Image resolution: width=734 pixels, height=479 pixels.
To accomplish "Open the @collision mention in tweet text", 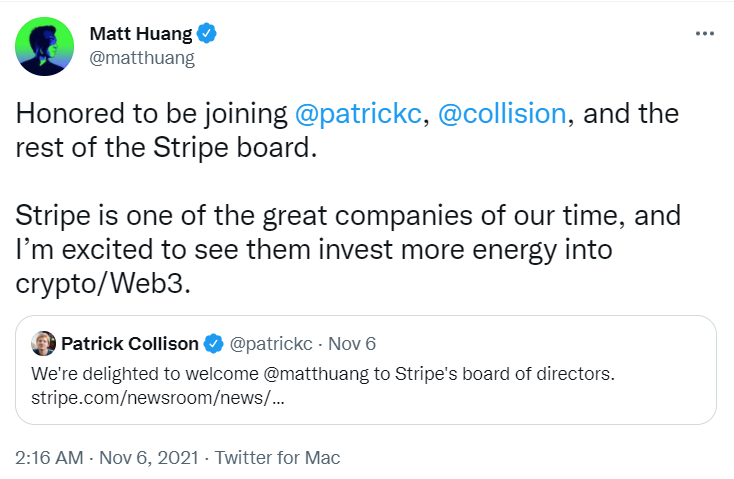I will (502, 114).
